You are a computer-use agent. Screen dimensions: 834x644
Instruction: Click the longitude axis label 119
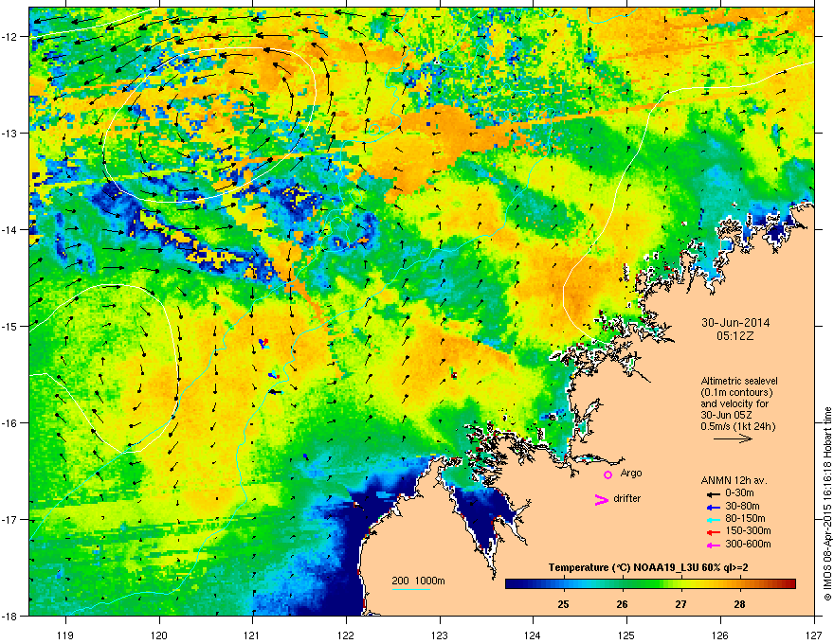(66, 635)
